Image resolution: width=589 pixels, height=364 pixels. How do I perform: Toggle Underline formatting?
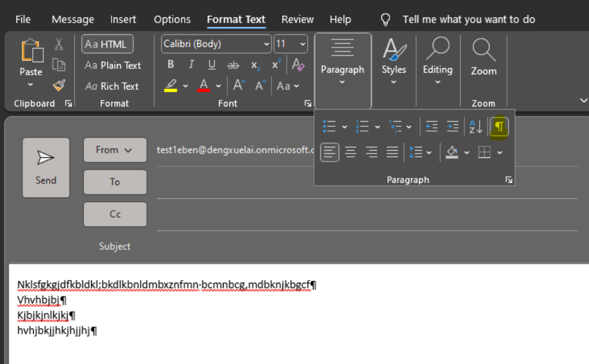pyautogui.click(x=212, y=64)
